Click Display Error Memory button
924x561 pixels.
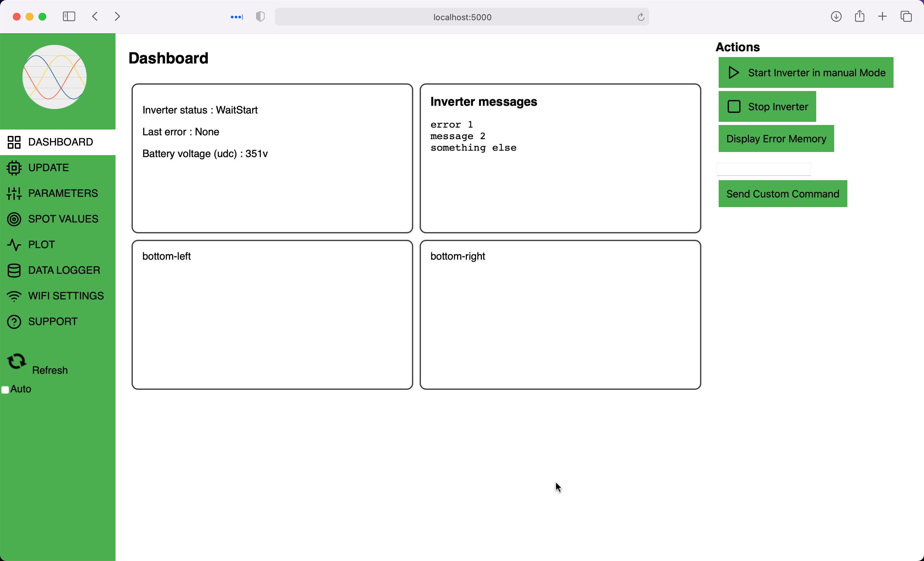(x=776, y=139)
